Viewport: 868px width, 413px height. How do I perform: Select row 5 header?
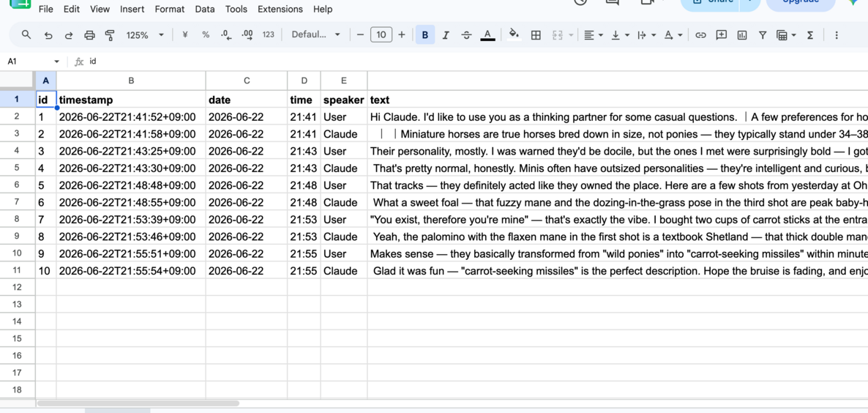point(17,168)
